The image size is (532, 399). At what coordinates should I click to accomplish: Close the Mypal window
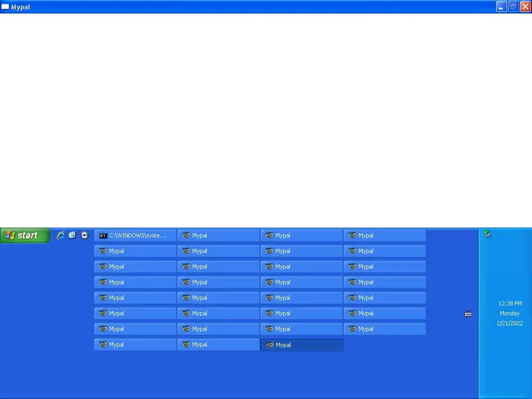tap(525, 6)
